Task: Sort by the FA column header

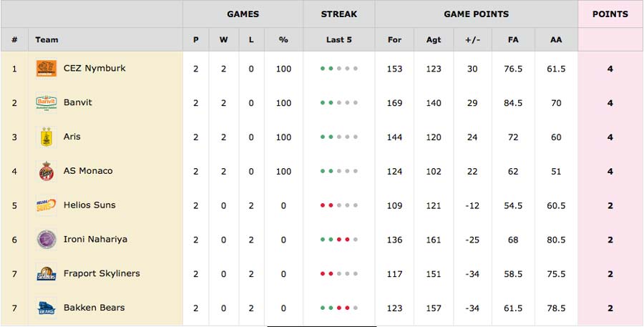Action: pyautogui.click(x=513, y=40)
